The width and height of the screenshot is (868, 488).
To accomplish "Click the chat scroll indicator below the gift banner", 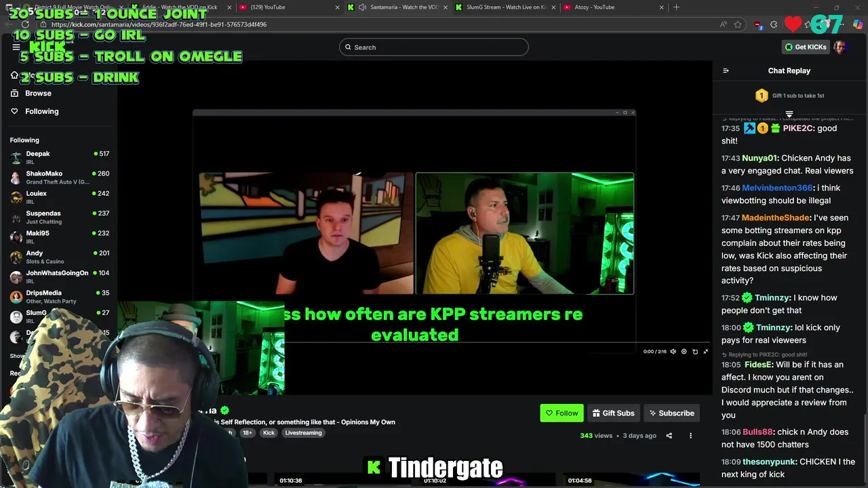I will 789,114.
